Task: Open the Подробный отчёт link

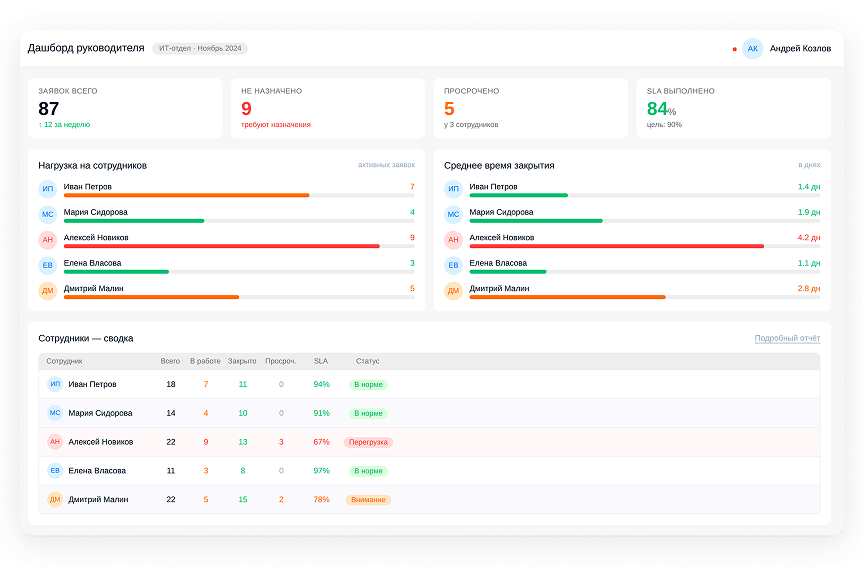Action: click(787, 338)
